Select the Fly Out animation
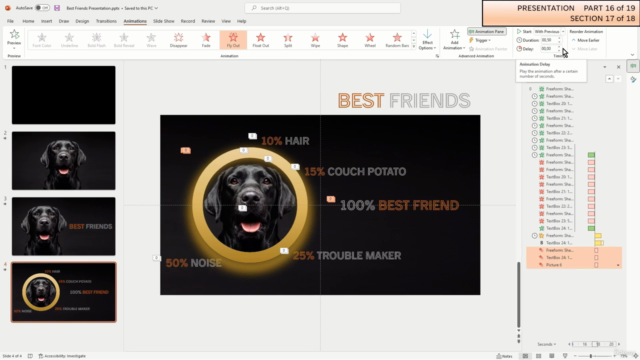Image resolution: width=640 pixels, height=360 pixels. click(x=233, y=40)
